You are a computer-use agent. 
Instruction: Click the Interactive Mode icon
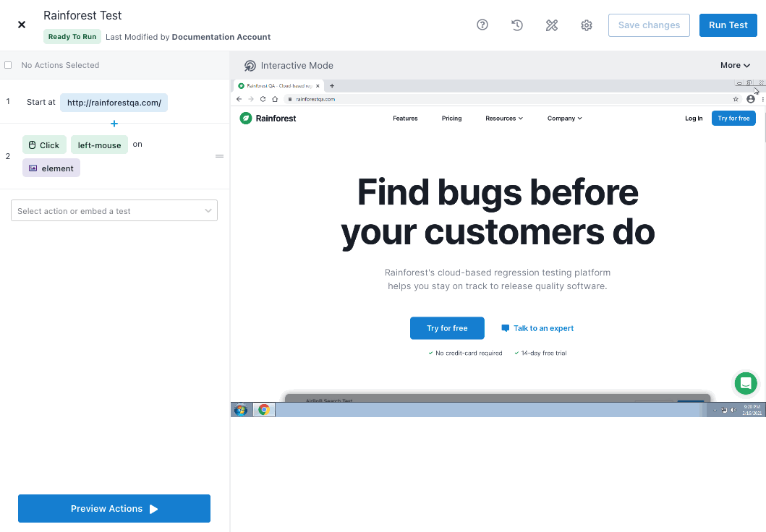coord(250,65)
